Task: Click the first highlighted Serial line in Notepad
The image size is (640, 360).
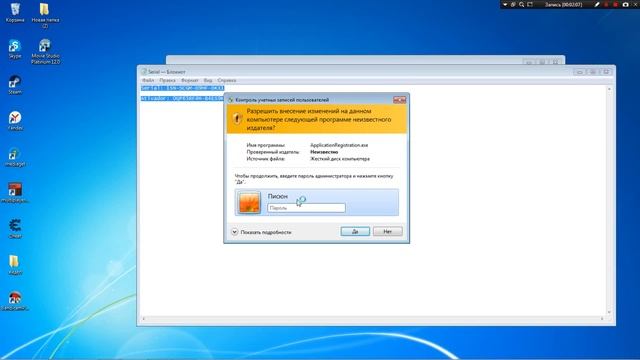Action: point(182,88)
